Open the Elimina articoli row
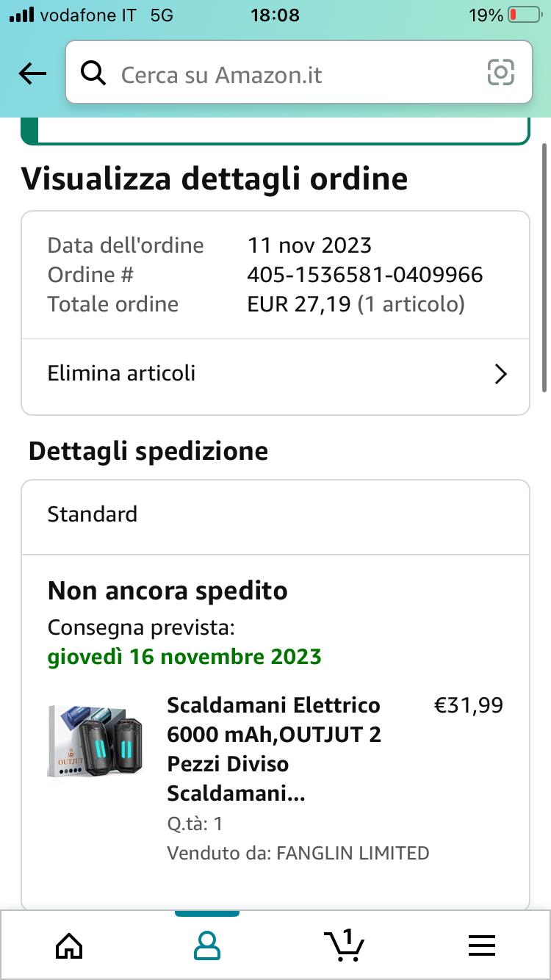 275,373
